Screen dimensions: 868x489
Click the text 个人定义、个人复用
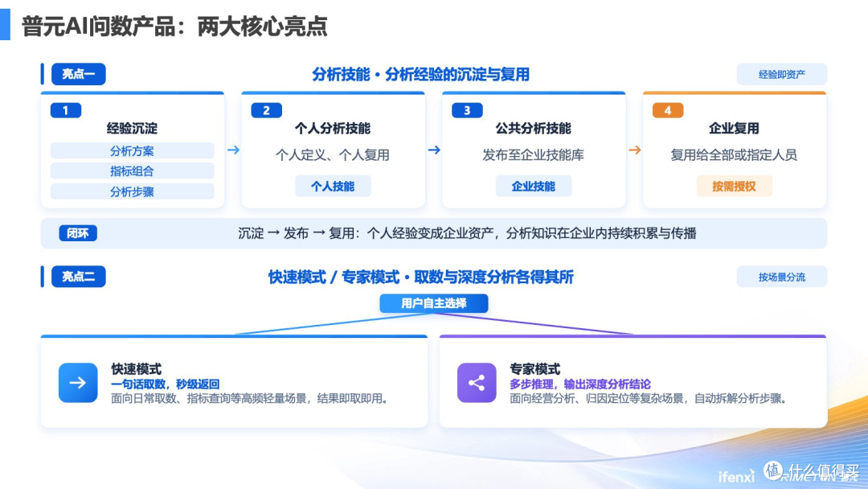(x=333, y=155)
